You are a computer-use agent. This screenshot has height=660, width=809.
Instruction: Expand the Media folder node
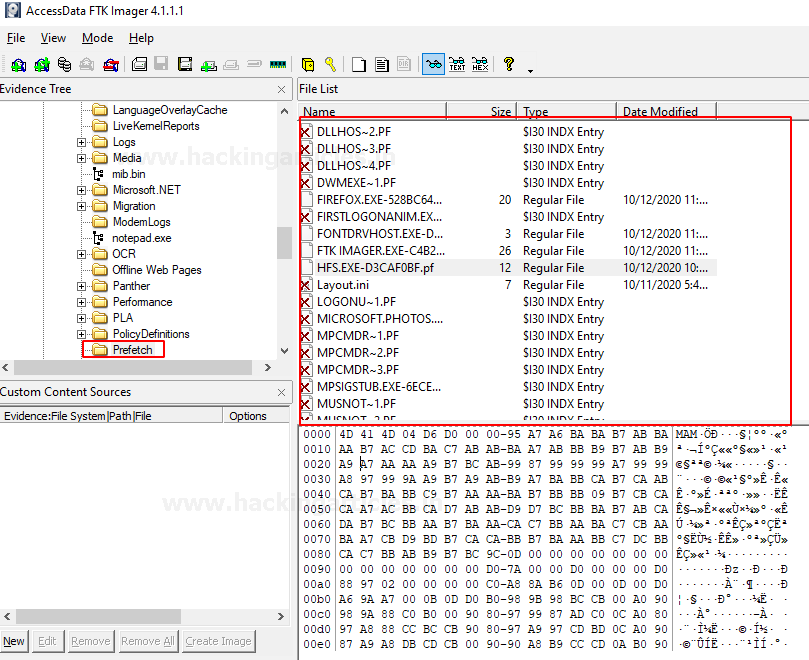tap(82, 158)
